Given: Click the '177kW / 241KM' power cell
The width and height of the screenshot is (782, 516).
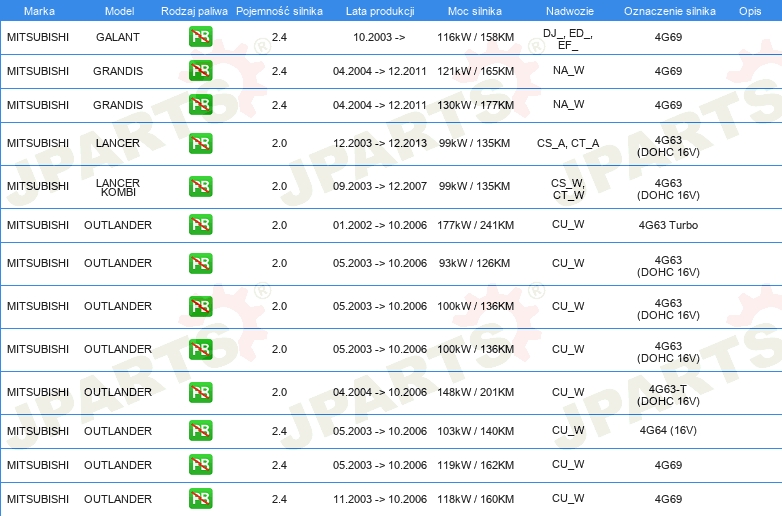Looking at the screenshot, I should [x=475, y=225].
